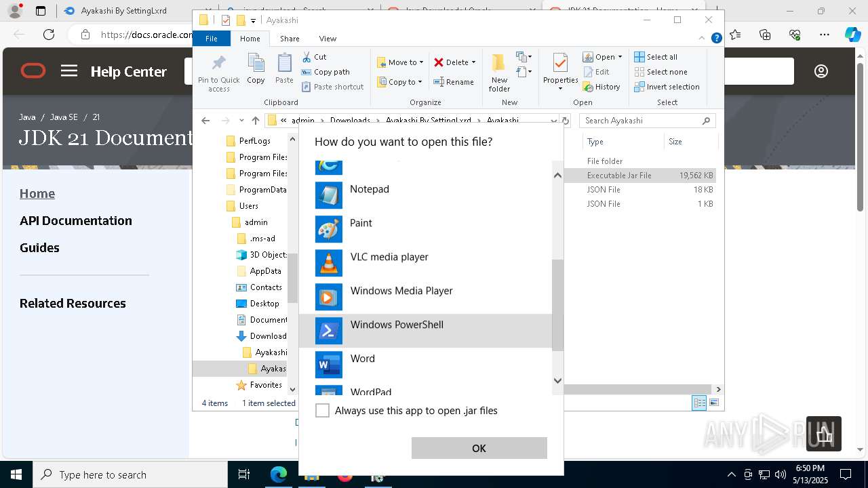
Task: Select Windows PowerShell in app list
Action: tap(425, 331)
